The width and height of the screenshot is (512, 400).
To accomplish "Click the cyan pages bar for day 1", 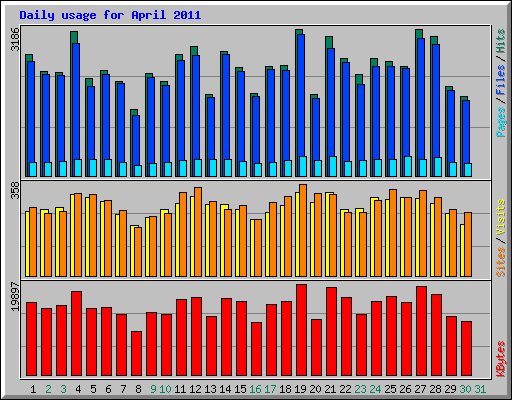I will pyautogui.click(x=33, y=169).
